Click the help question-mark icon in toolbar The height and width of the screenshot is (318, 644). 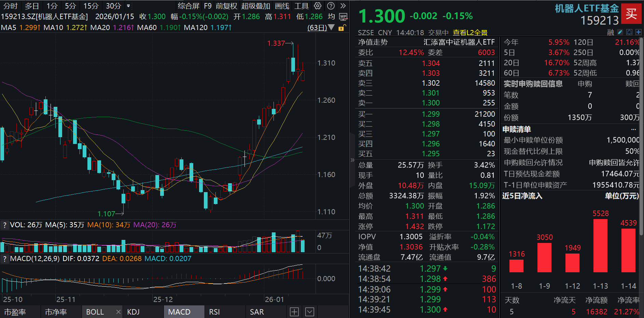(x=331, y=6)
